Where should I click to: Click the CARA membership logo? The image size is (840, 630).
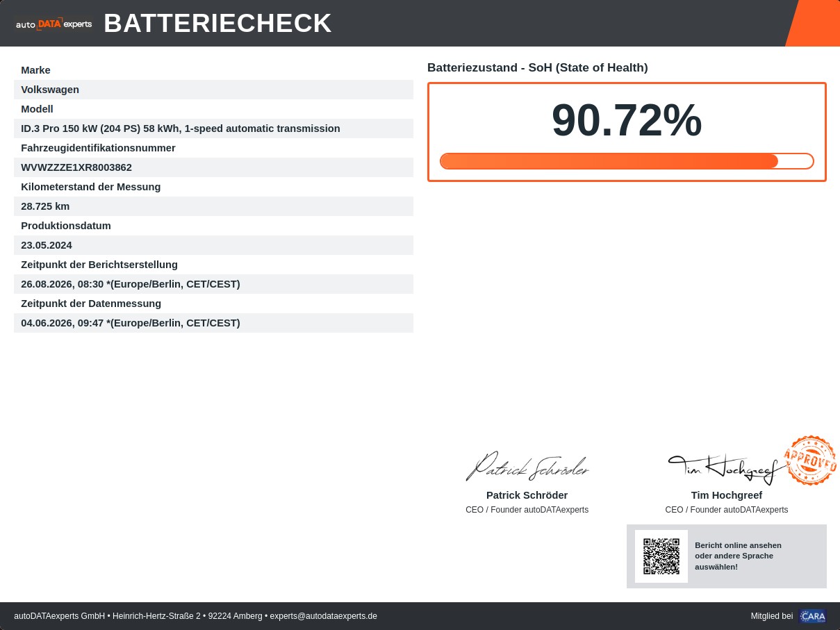pyautogui.click(x=812, y=616)
